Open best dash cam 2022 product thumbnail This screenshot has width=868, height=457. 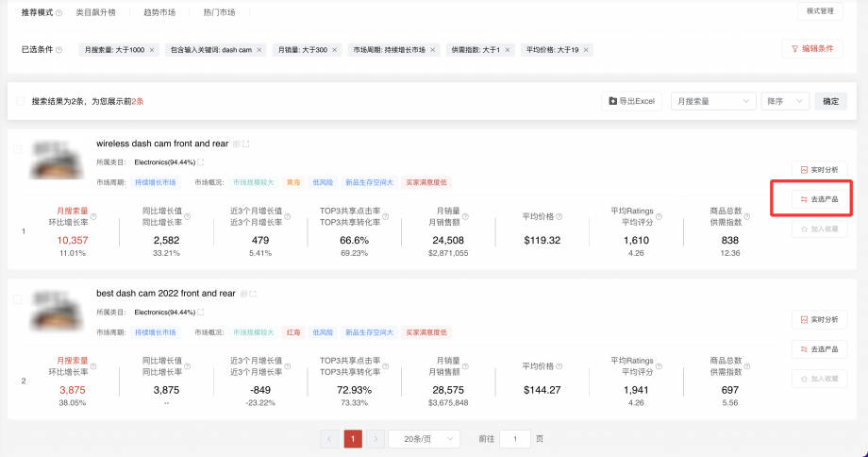pyautogui.click(x=56, y=309)
